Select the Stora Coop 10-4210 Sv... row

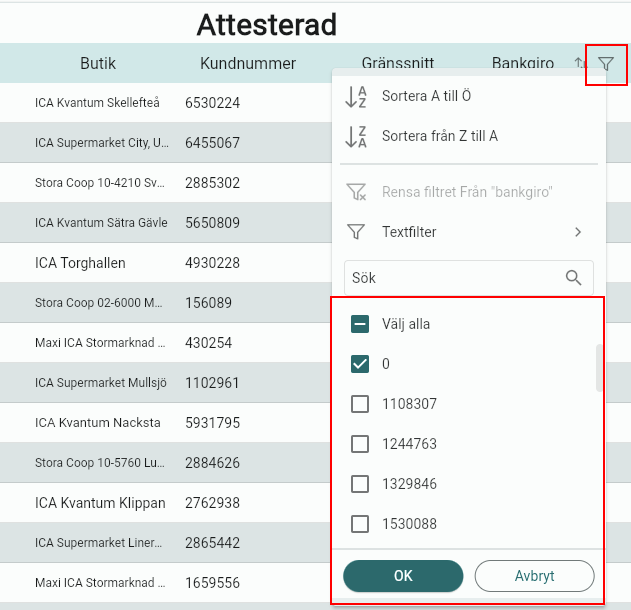(x=166, y=183)
